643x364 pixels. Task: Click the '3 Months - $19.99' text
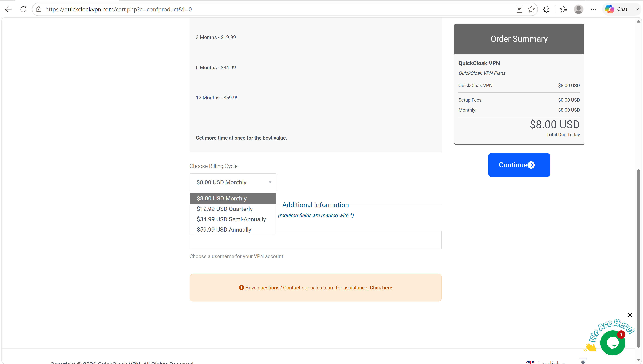[x=216, y=37]
